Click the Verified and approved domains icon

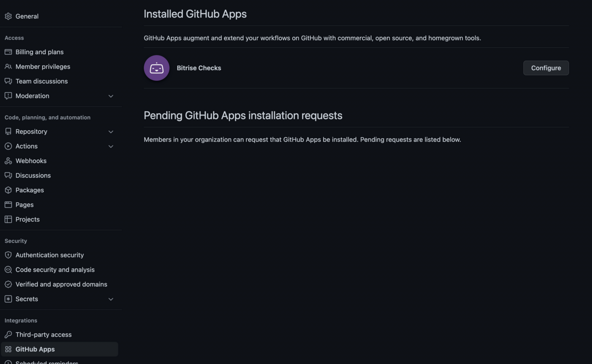(x=8, y=284)
